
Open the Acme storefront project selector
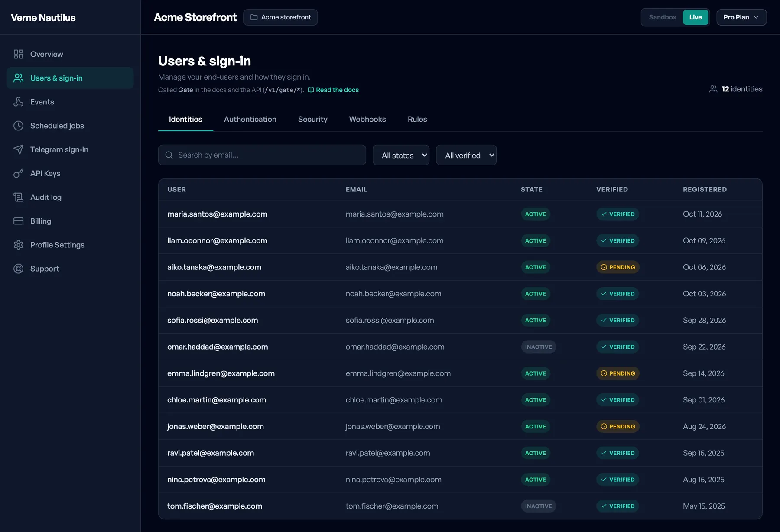coord(280,17)
